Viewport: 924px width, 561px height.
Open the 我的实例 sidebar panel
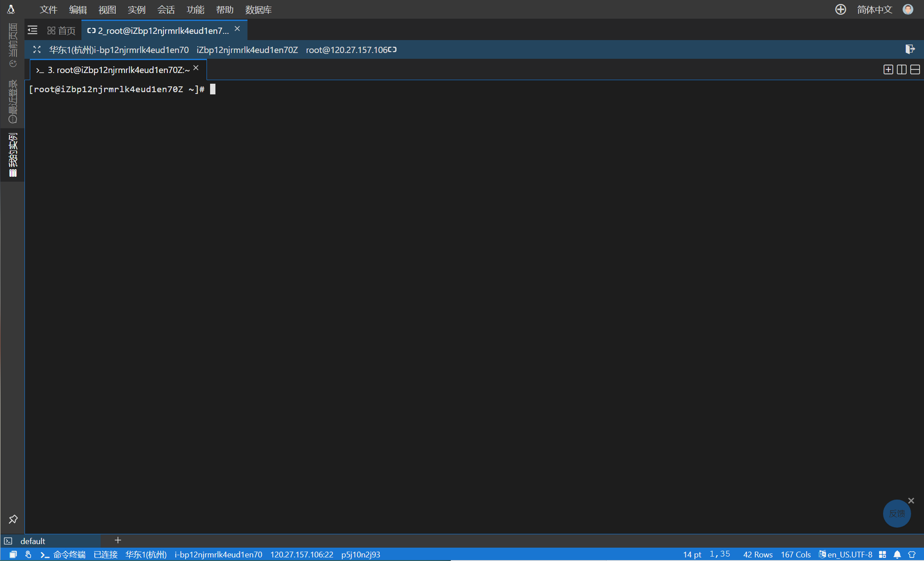click(12, 155)
